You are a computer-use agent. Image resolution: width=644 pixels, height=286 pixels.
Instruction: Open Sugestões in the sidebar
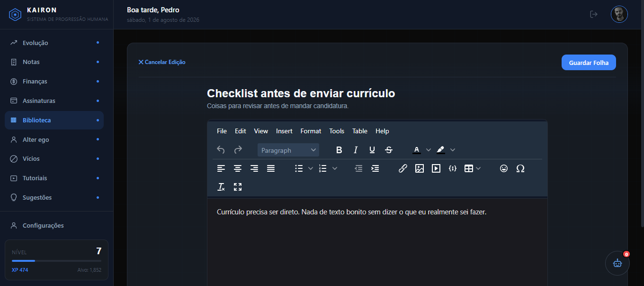coord(54,198)
